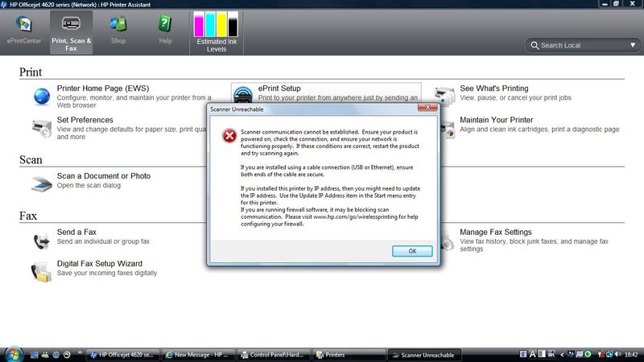Click the language bar A icon
The image size is (644, 362).
click(532, 354)
